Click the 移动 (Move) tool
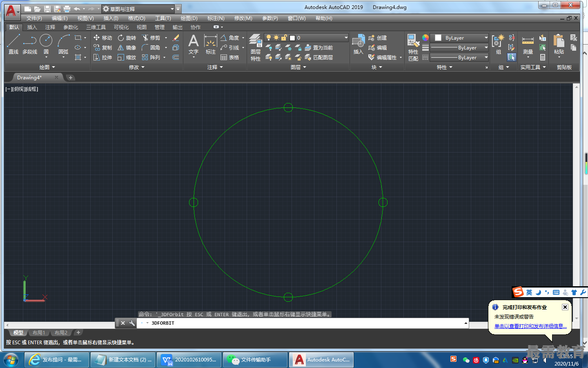This screenshot has width=588, height=368. pos(102,38)
